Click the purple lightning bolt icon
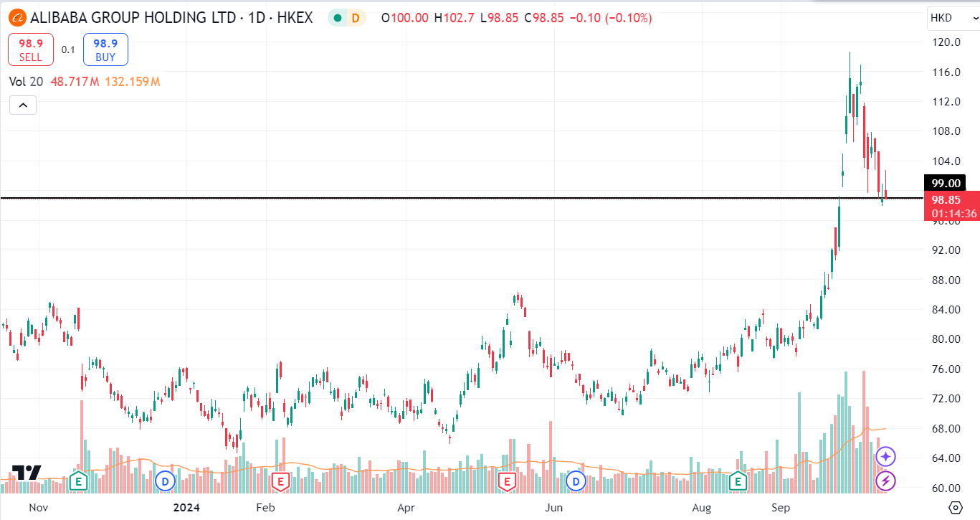Image resolution: width=980 pixels, height=520 pixels. 886,481
